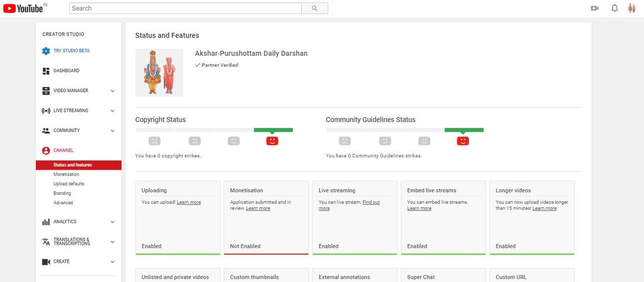Screen dimensions: 644x282
Task: Click the channel profile picture thumbnail
Action: point(159,73)
